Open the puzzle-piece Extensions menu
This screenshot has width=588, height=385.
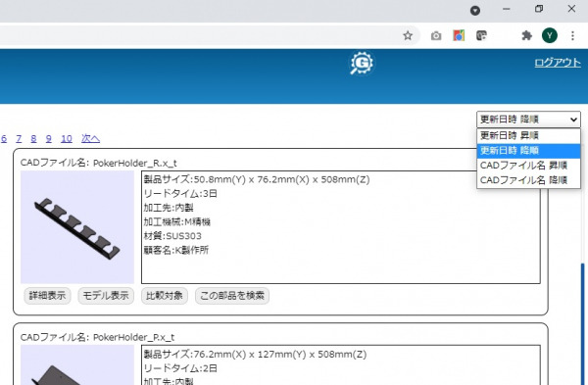click(x=526, y=35)
